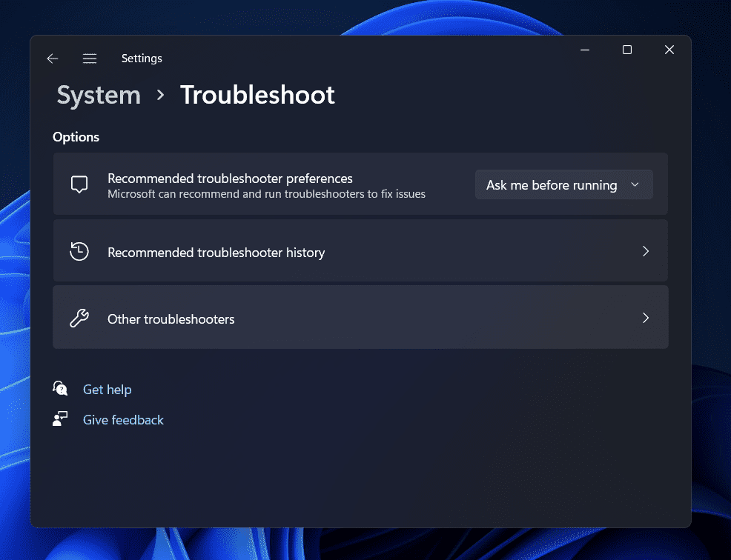Expand Recommended troubleshooter history via its chevron
731x560 pixels.
[x=645, y=252]
